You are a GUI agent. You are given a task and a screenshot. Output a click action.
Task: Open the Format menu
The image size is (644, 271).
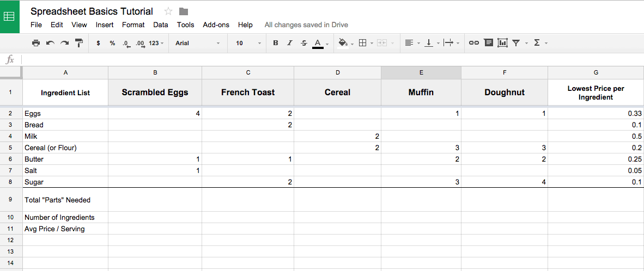coord(133,24)
